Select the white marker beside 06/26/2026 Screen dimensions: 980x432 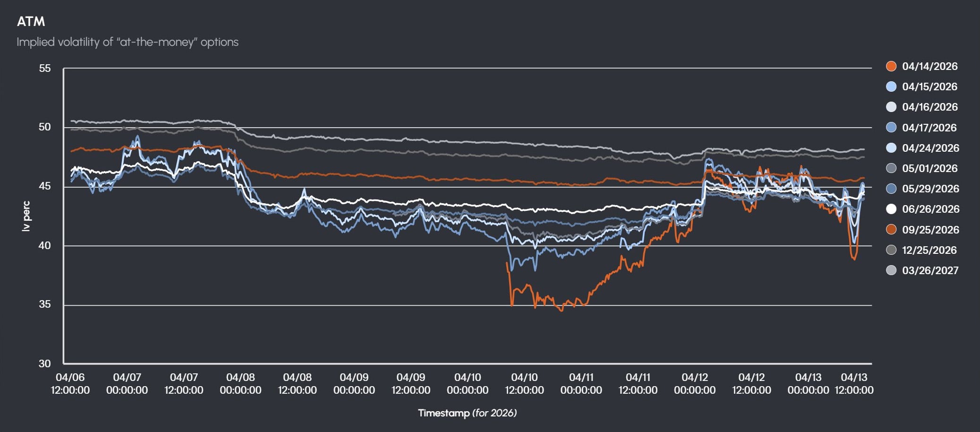891,209
